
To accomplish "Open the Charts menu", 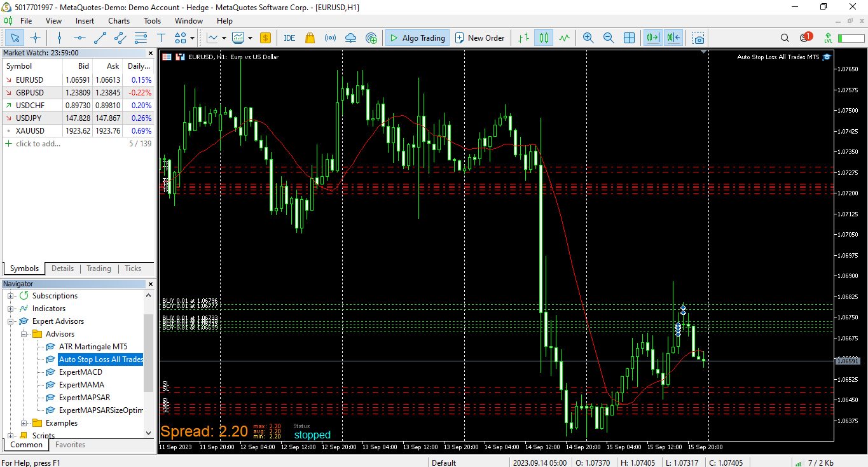I will point(119,20).
